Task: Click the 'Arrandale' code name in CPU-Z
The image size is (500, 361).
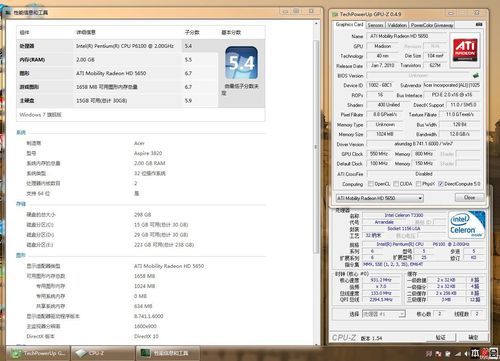Action: click(x=384, y=222)
